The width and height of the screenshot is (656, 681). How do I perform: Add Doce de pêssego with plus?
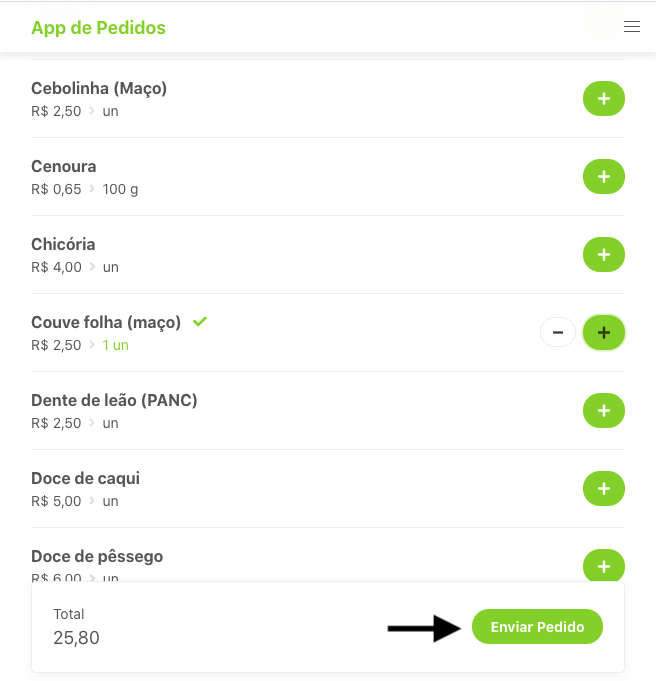coord(603,565)
